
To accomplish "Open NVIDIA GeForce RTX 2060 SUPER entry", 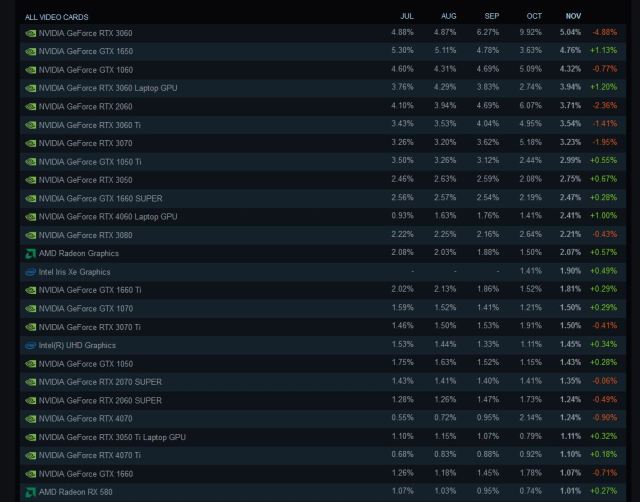I will 100,400.
